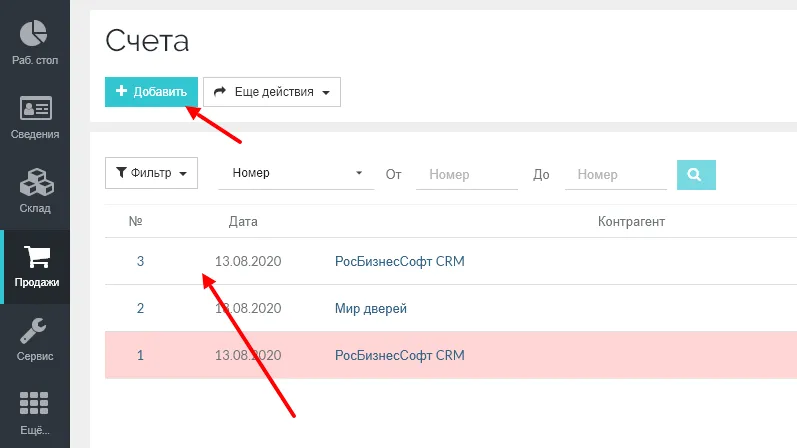The width and height of the screenshot is (797, 448).
Task: Open the Раб. стол dashboard icon
Action: pyautogui.click(x=35, y=34)
